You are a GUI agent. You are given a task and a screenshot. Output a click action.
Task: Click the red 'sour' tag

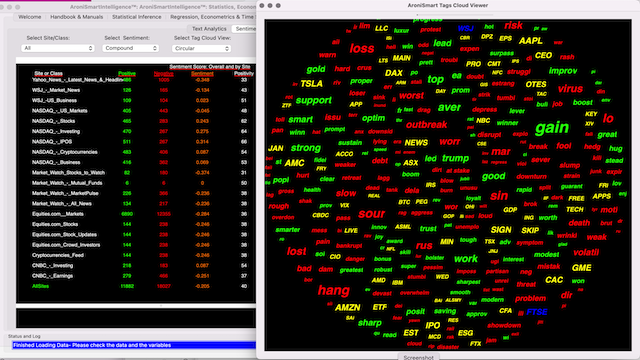[x=371, y=214]
